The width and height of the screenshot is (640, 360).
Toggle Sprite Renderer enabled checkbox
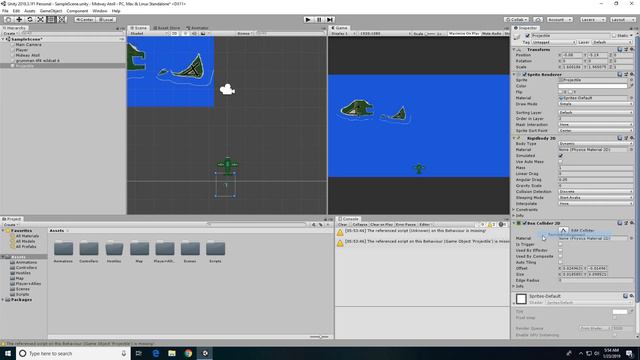(524, 75)
